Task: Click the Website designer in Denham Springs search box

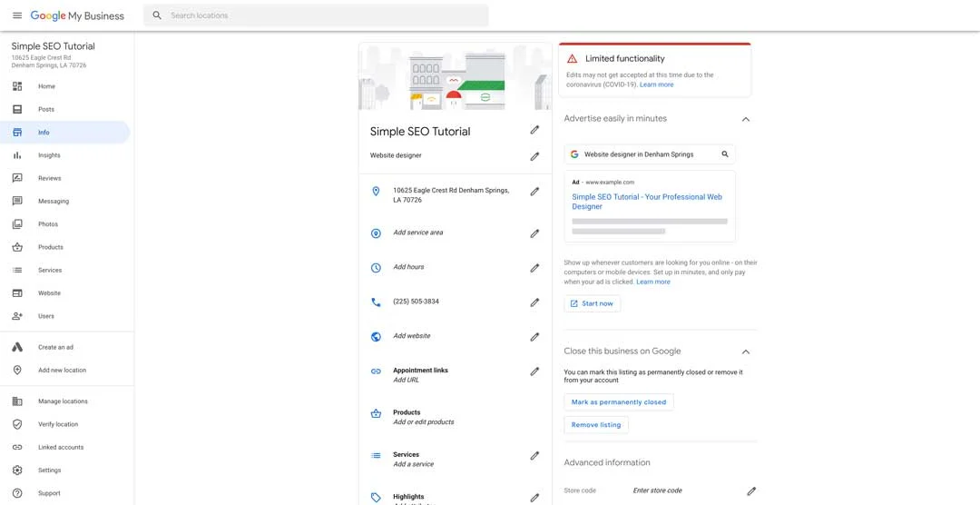Action: (650, 154)
